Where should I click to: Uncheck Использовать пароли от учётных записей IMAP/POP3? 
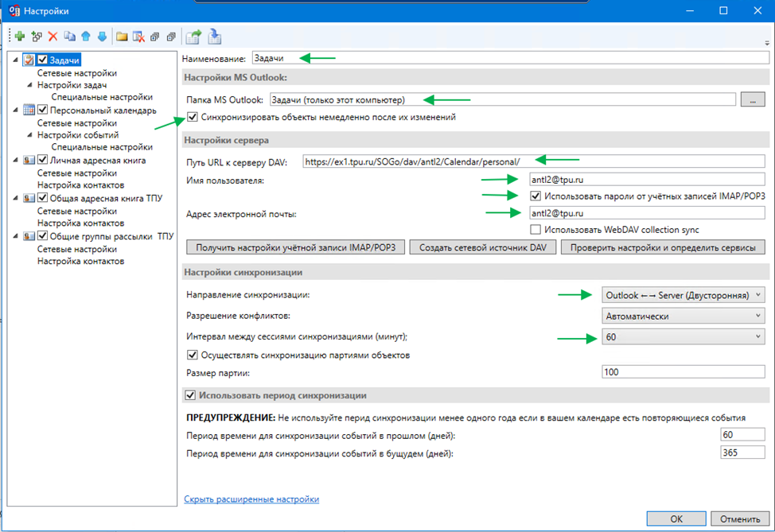point(535,196)
